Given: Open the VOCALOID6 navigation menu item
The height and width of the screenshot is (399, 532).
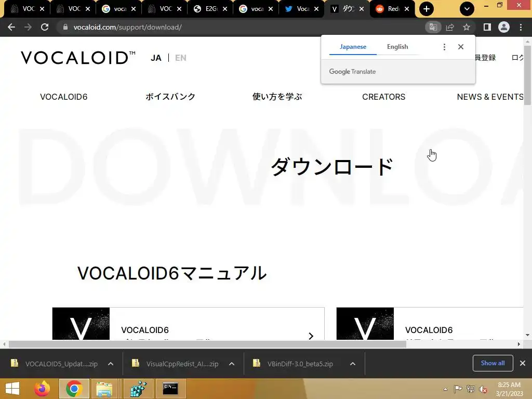Looking at the screenshot, I should tap(64, 97).
